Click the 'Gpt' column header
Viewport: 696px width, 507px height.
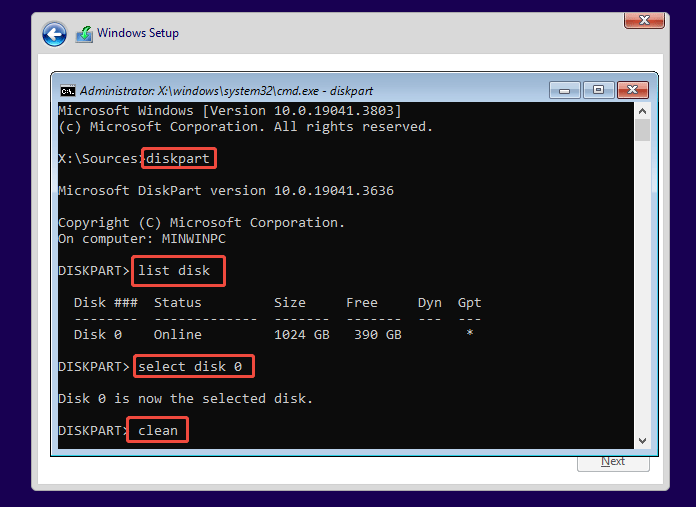pos(470,303)
